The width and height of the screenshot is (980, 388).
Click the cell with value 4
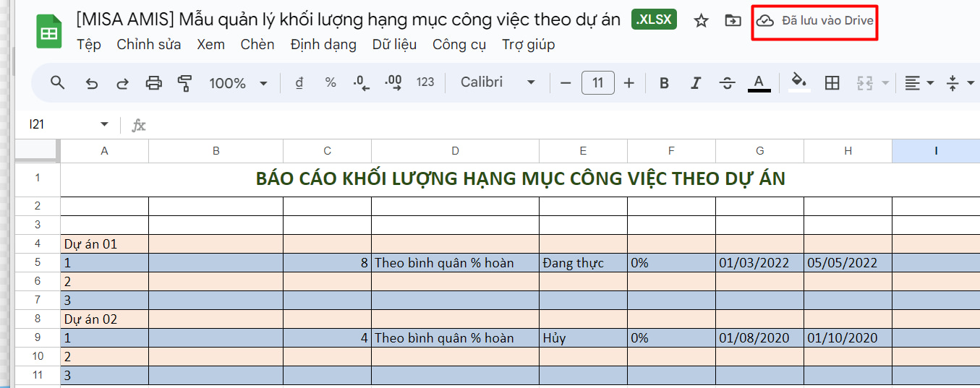click(327, 337)
